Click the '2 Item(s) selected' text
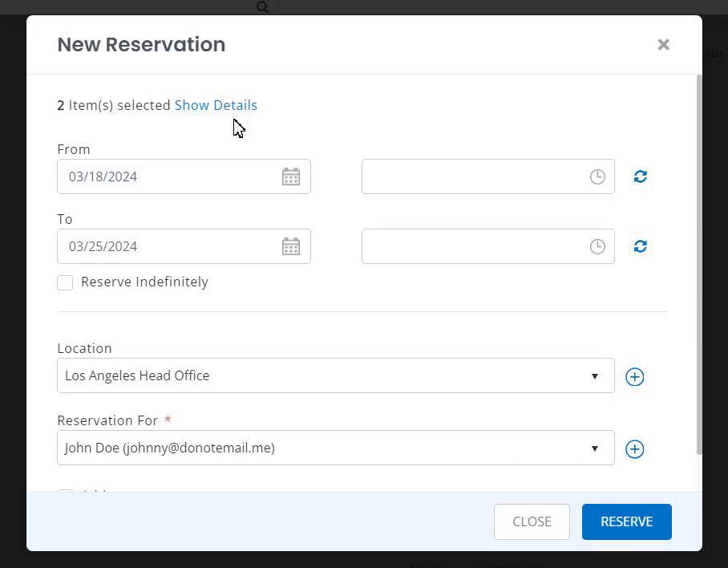The width and height of the screenshot is (728, 568). (114, 105)
